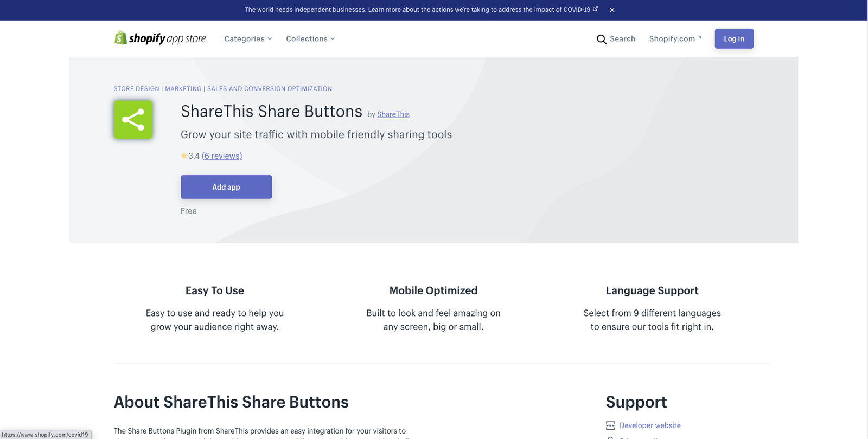Click the Add app button

click(226, 187)
